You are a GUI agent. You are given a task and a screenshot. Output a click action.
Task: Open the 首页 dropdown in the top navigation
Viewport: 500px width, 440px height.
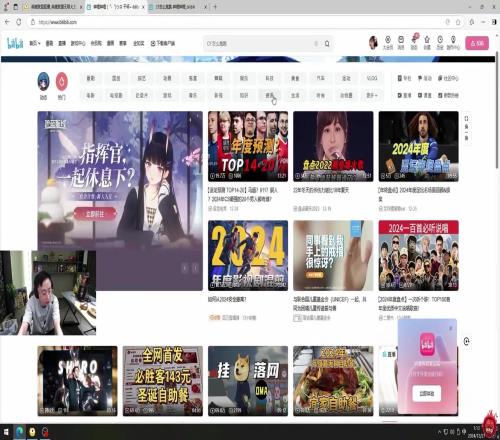[x=35, y=43]
